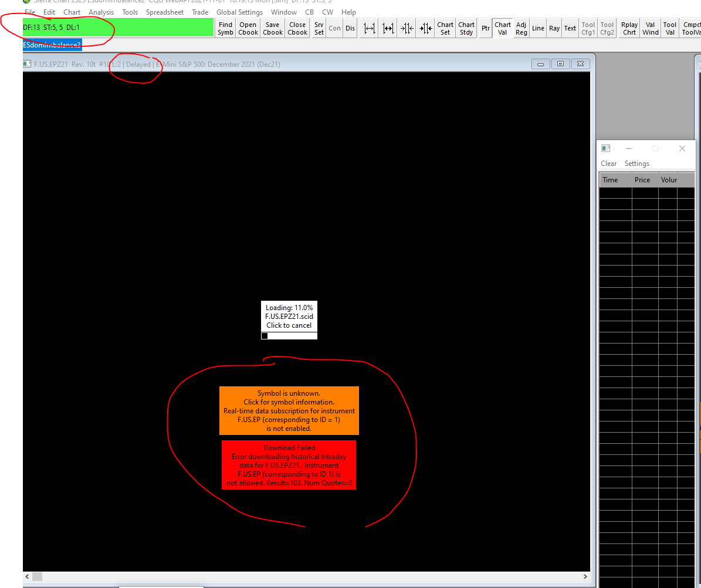Click the loading progress bar
Viewport: 701px width, 588px height.
pyautogui.click(x=289, y=336)
